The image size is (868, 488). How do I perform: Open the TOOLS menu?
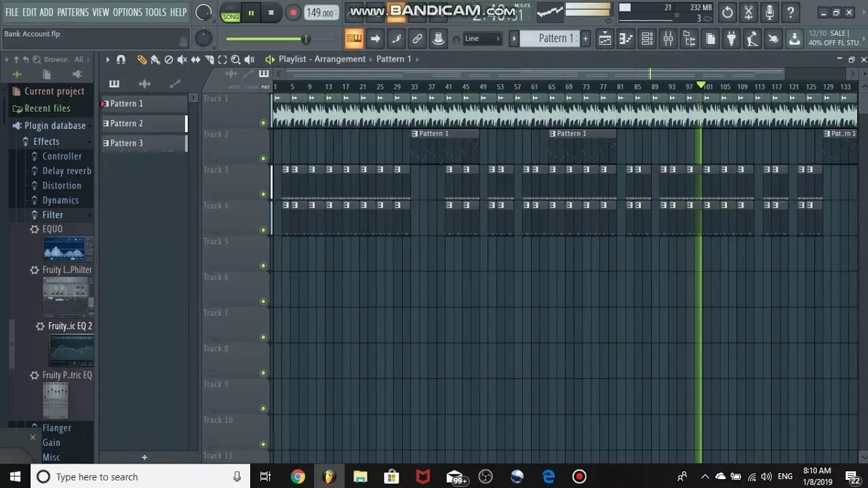pyautogui.click(x=155, y=12)
